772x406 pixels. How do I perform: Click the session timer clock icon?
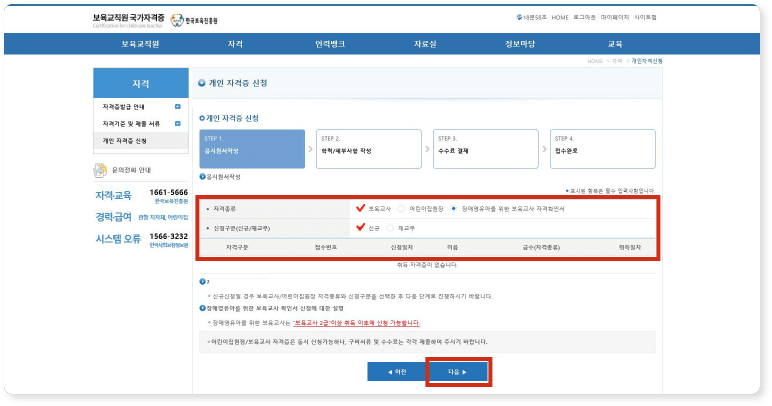pos(519,17)
